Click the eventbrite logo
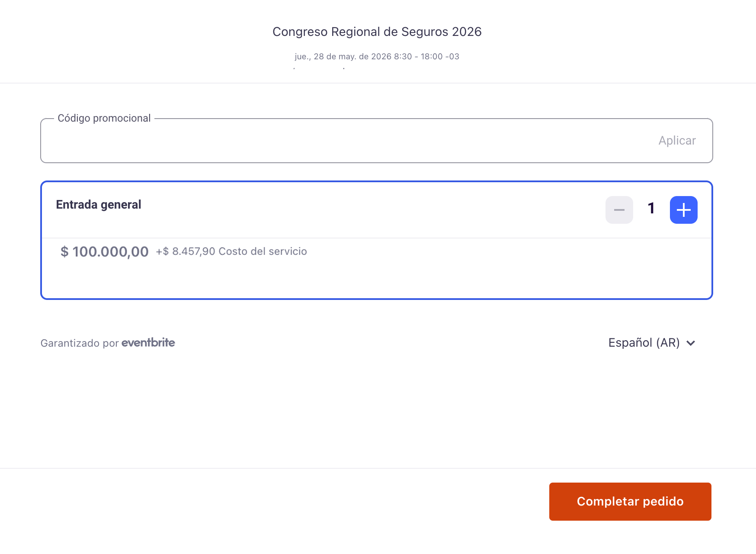This screenshot has width=756, height=554. [x=148, y=343]
